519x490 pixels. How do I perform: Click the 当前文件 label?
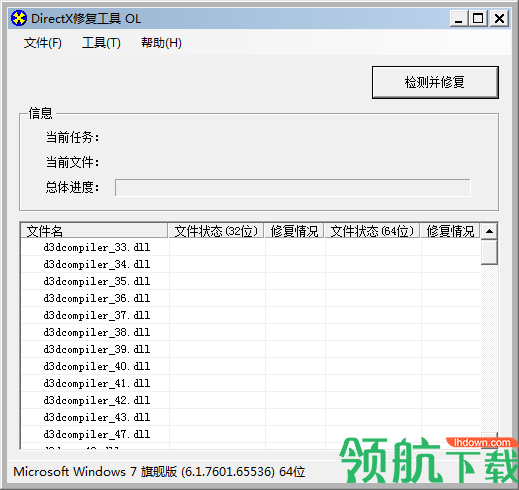(72, 162)
